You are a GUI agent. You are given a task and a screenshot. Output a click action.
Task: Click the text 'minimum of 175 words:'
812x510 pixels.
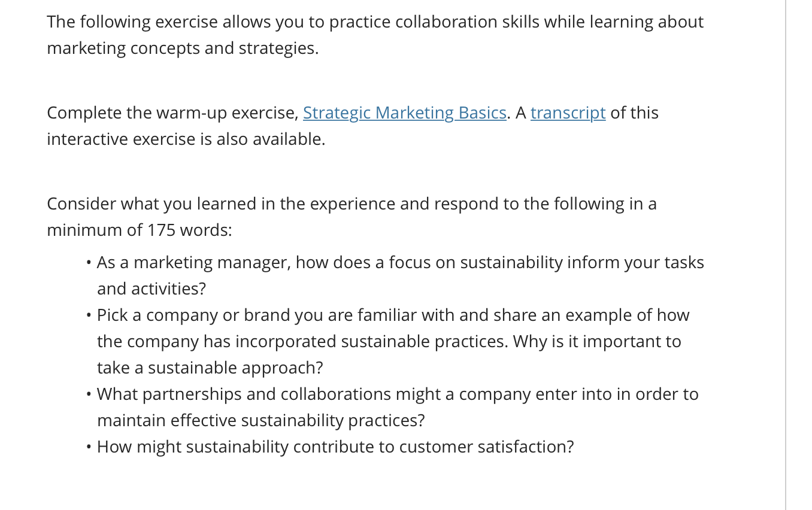point(140,230)
